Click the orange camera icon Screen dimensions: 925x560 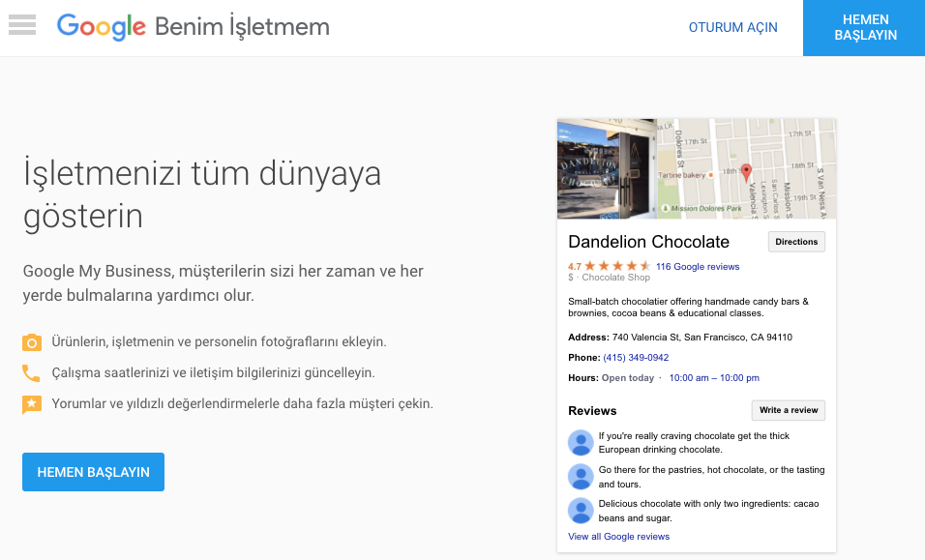(32, 341)
